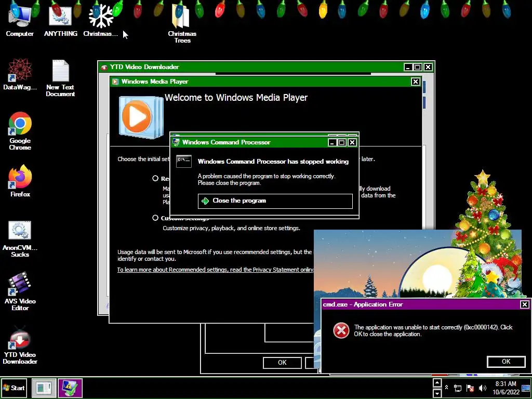532x399 pixels.
Task: Open the network tray icon
Action: 458,388
